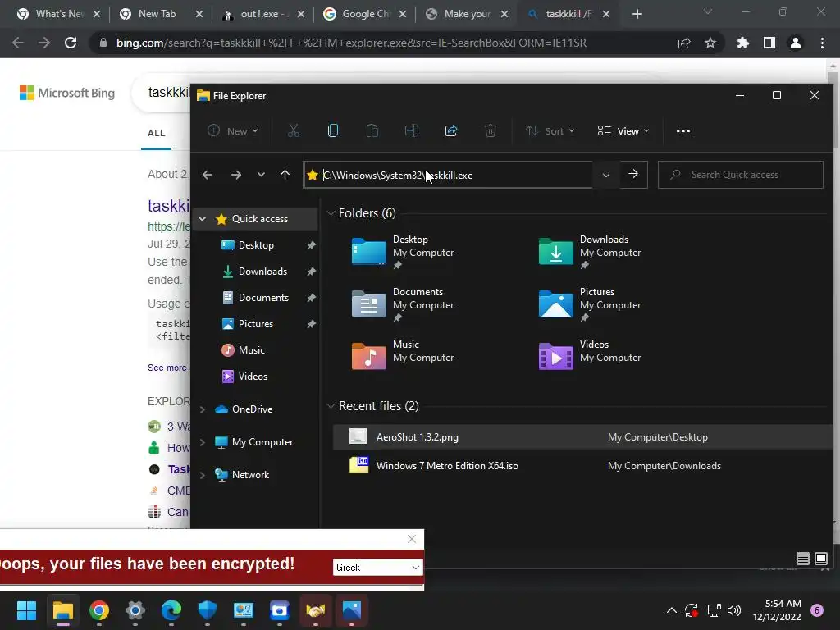
Task: Expand My Computer in navigation pane
Action: (x=203, y=442)
